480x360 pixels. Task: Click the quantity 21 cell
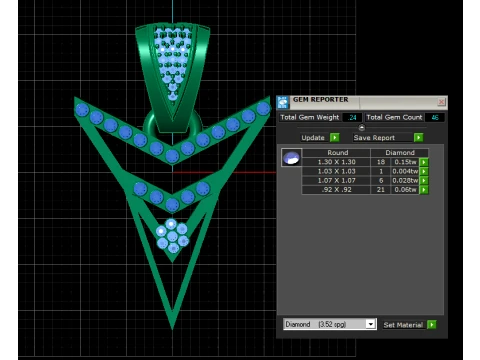pyautogui.click(x=381, y=190)
